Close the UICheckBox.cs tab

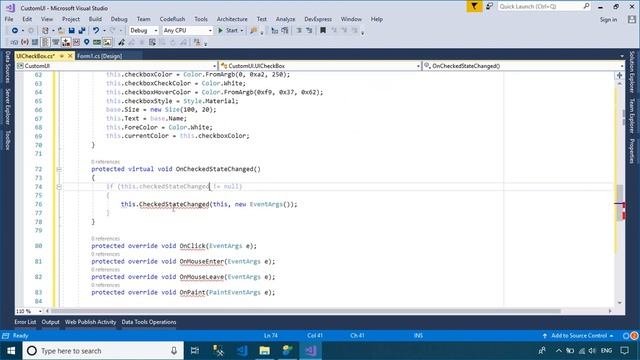tap(70, 56)
